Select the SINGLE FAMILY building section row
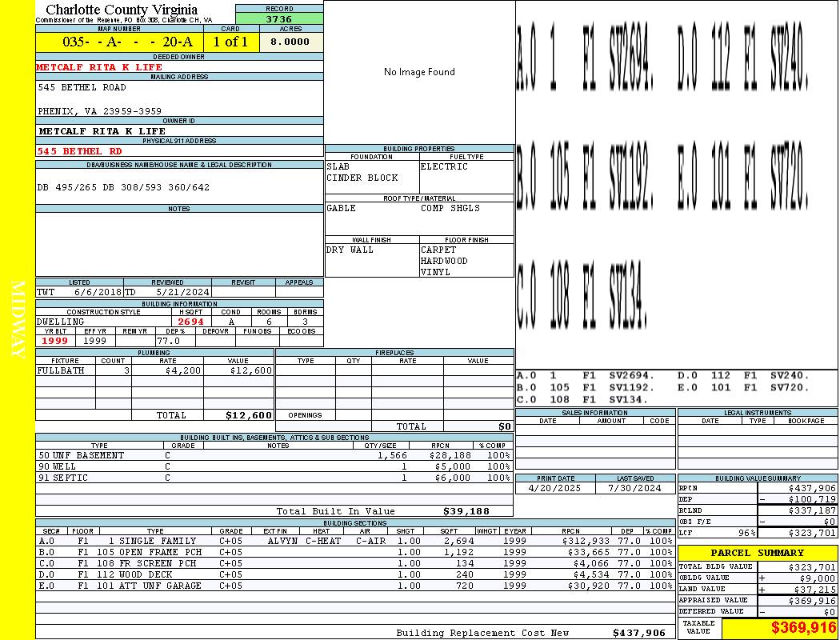The height and width of the screenshot is (640, 840). (355, 541)
